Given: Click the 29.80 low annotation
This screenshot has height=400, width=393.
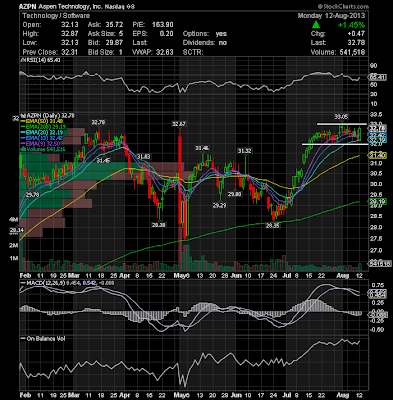Looking at the screenshot, I should [234, 194].
